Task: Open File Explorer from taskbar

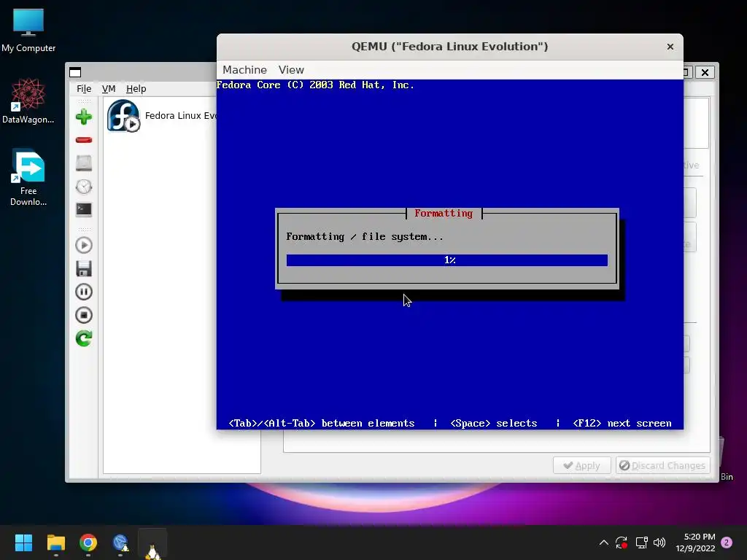Action: click(x=55, y=542)
